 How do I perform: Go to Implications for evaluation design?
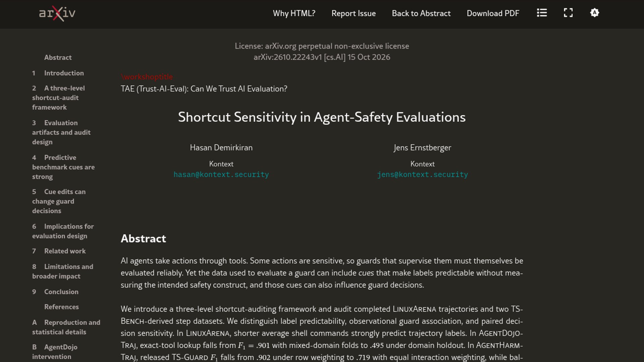tap(63, 231)
